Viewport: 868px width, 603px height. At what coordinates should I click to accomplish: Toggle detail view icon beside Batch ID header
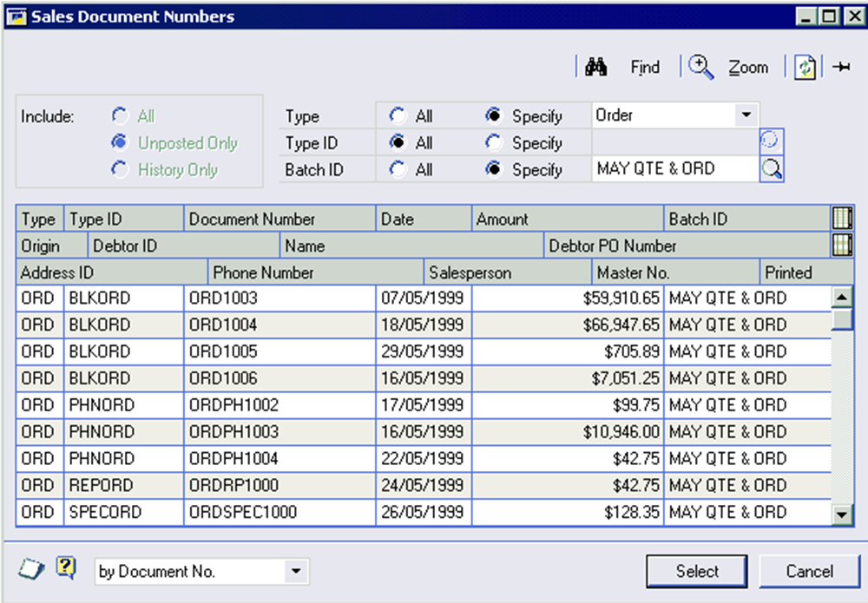click(x=842, y=219)
